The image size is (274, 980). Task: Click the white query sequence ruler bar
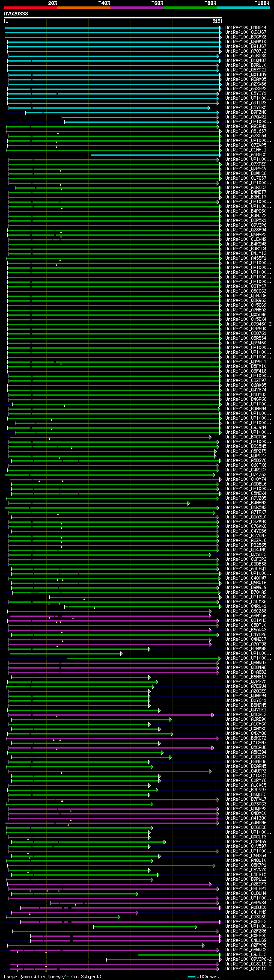tap(113, 18)
